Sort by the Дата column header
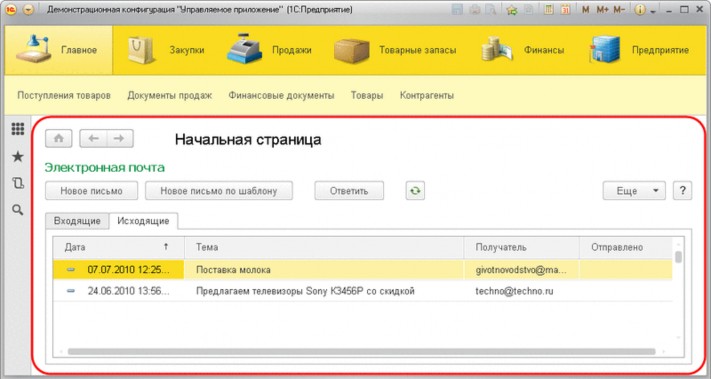711x379 pixels. (x=119, y=247)
